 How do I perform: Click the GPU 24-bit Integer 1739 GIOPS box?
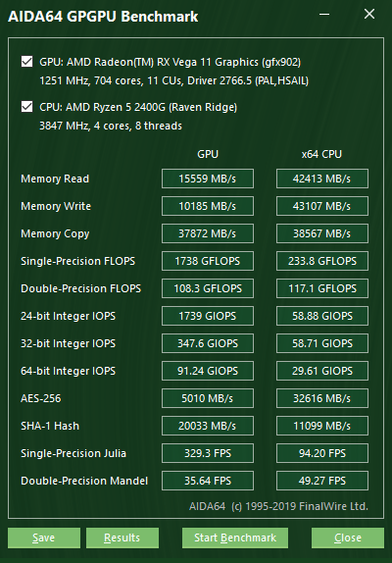tap(208, 316)
